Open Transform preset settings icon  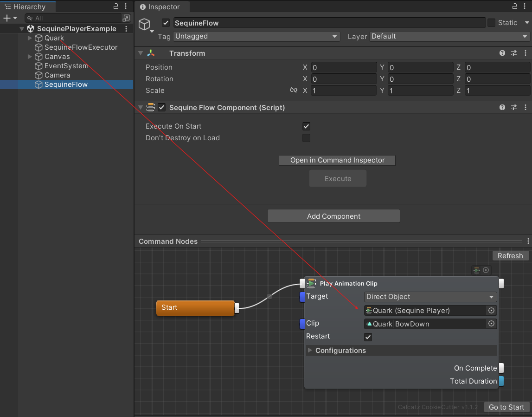(x=514, y=53)
